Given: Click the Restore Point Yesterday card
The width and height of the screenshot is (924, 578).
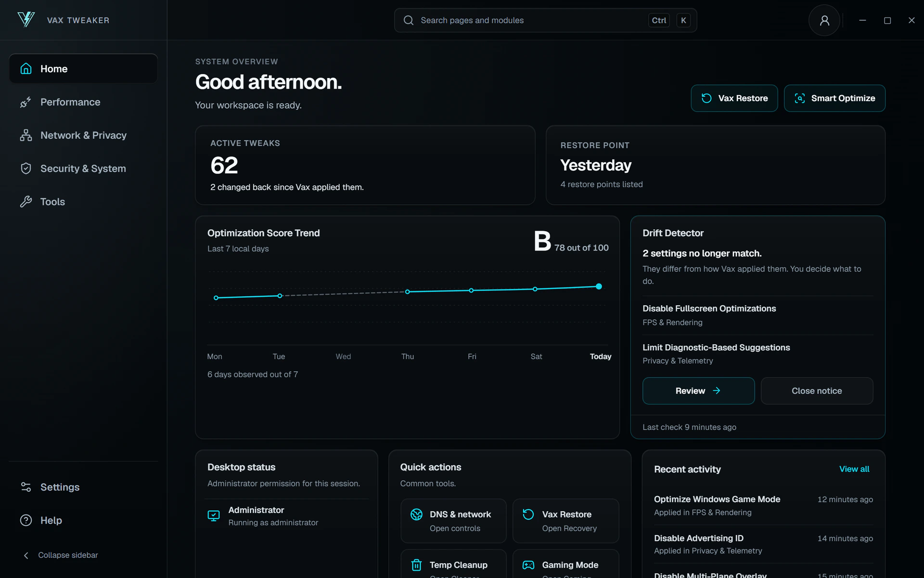Looking at the screenshot, I should tap(715, 165).
